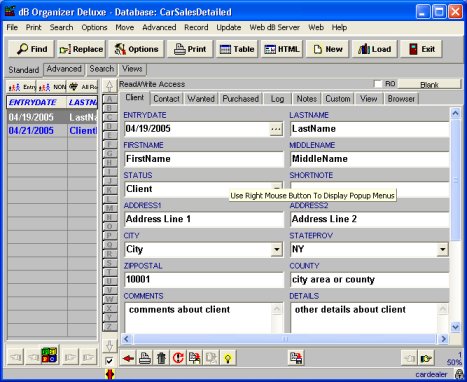Open the File menu
Screen dimensions: 467x382
coord(12,27)
